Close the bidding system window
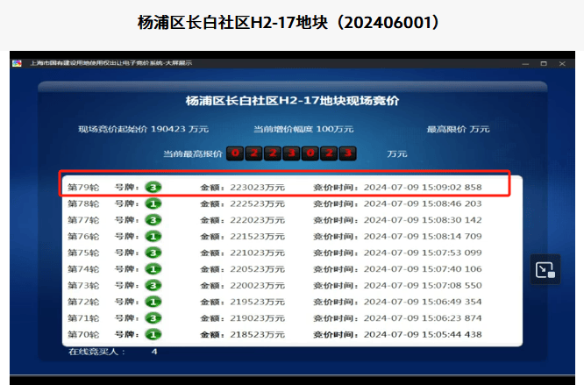This screenshot has height=392, width=584. (562, 64)
